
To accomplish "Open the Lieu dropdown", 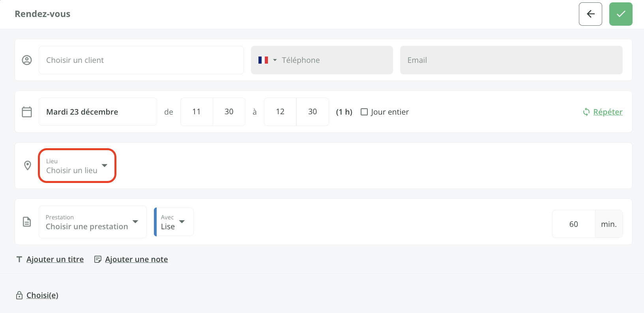I will point(77,166).
